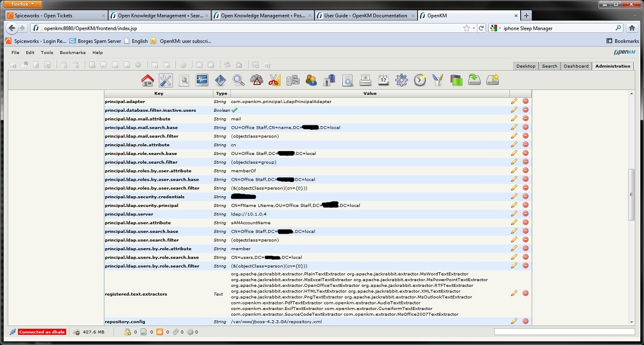Image resolution: width=644 pixels, height=345 pixels.
Task: Toggle principal.database.filter.inactive.users green checkmark
Action: coord(234,110)
